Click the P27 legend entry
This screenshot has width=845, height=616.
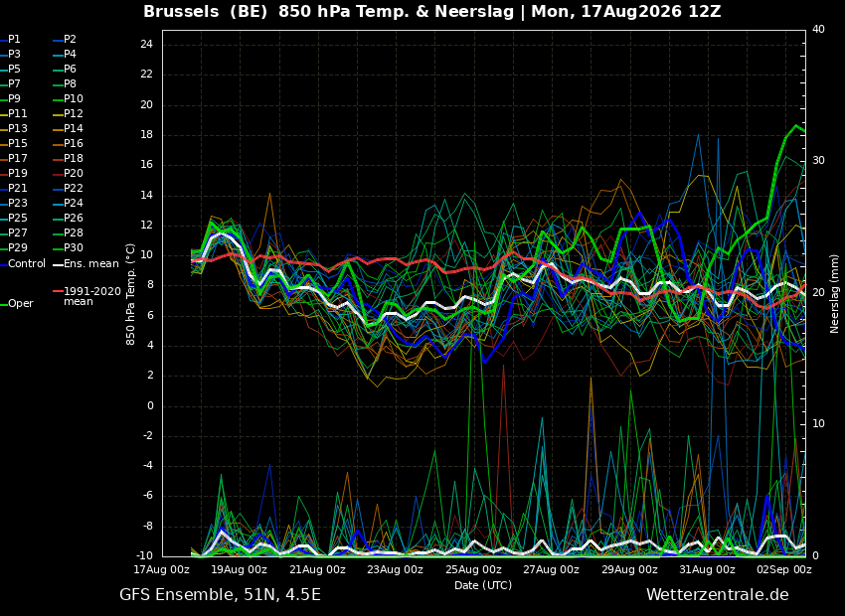click(14, 232)
